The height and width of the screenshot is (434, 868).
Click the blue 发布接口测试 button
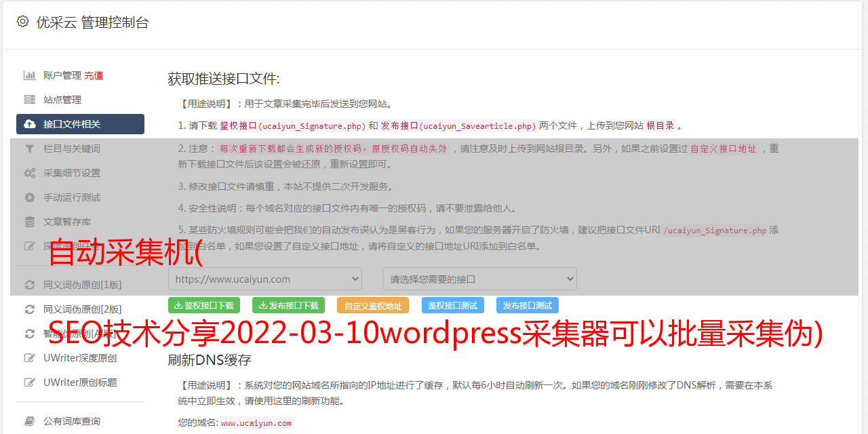[x=528, y=305]
